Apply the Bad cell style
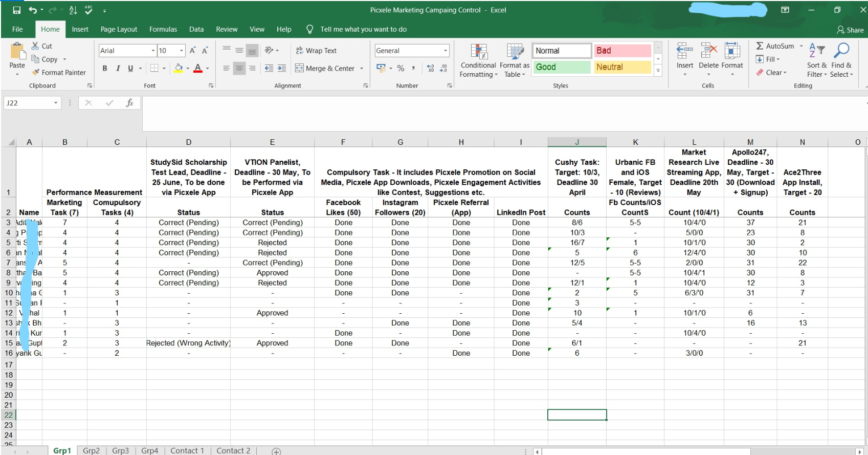 pyautogui.click(x=622, y=51)
